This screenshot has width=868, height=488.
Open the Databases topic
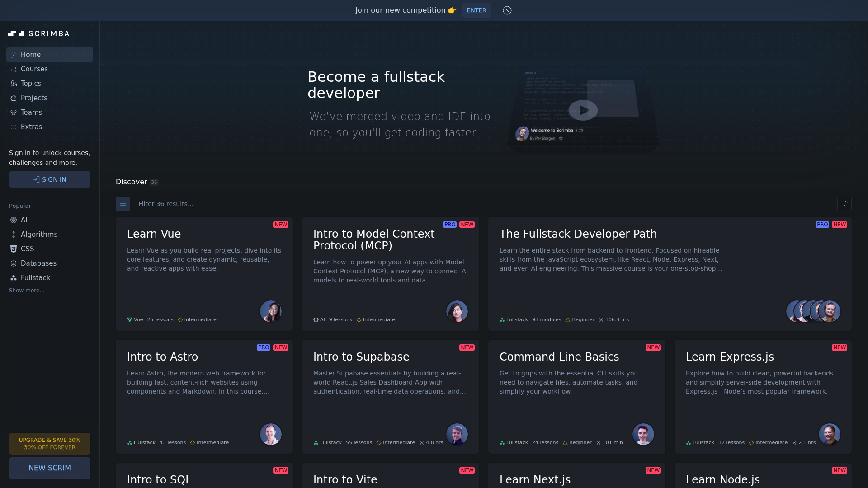pos(38,263)
